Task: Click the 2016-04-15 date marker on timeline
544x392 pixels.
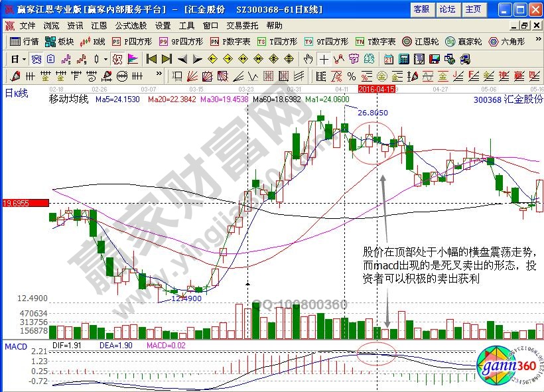Action: click(x=376, y=88)
